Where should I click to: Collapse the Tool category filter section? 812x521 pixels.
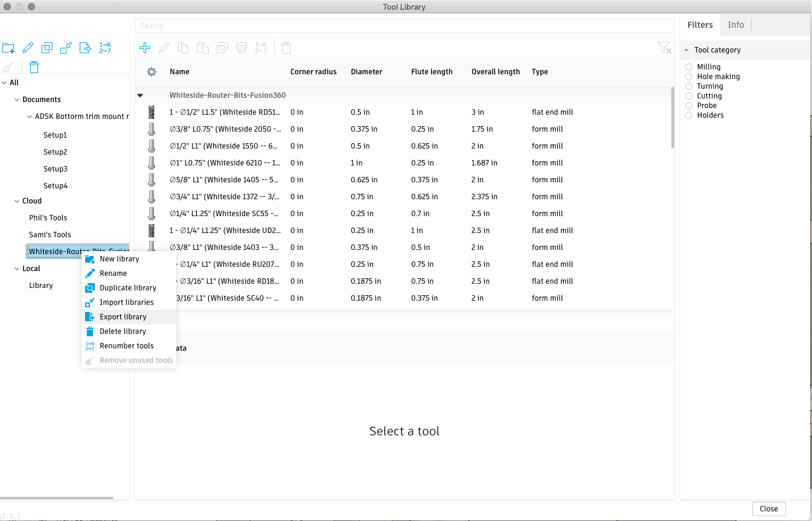tap(686, 50)
